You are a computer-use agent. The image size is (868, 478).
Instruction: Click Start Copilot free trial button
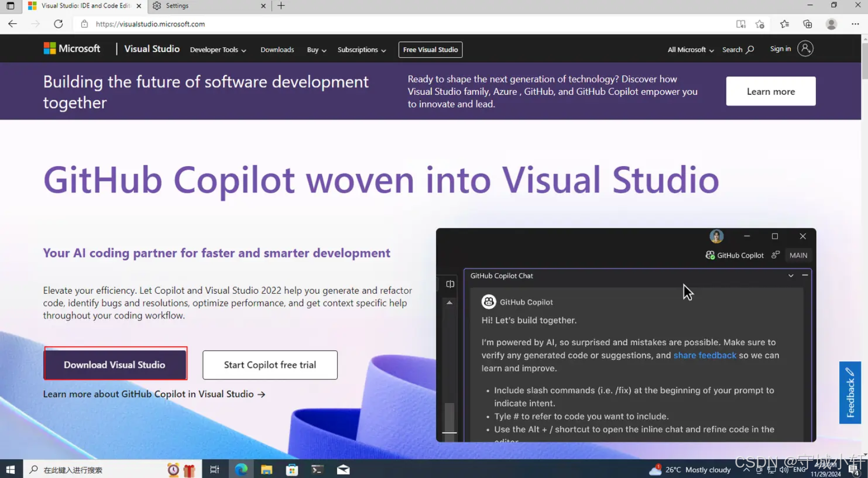point(270,365)
